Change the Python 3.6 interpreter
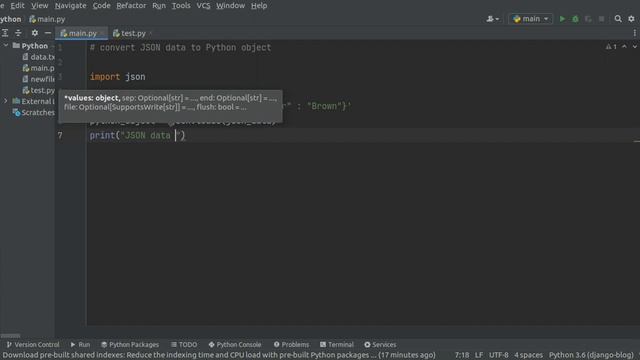 591,355
